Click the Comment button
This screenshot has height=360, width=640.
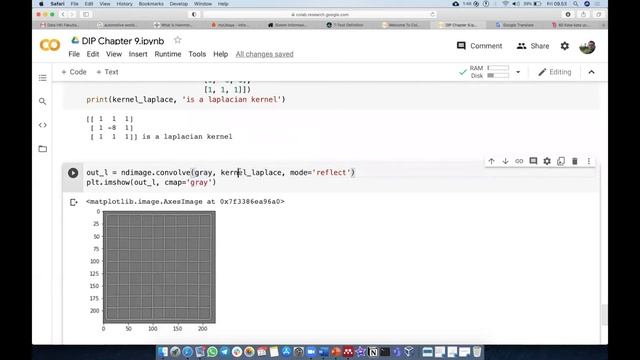[480, 46]
